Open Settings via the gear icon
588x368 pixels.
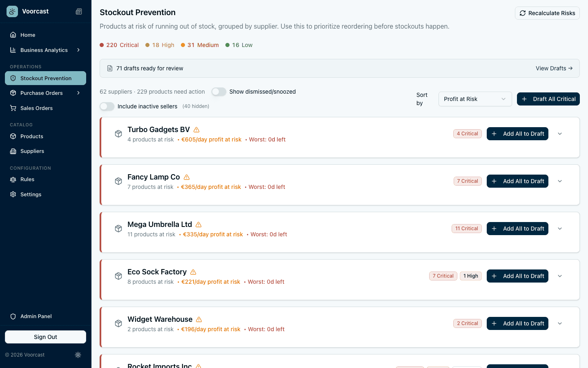(13, 194)
